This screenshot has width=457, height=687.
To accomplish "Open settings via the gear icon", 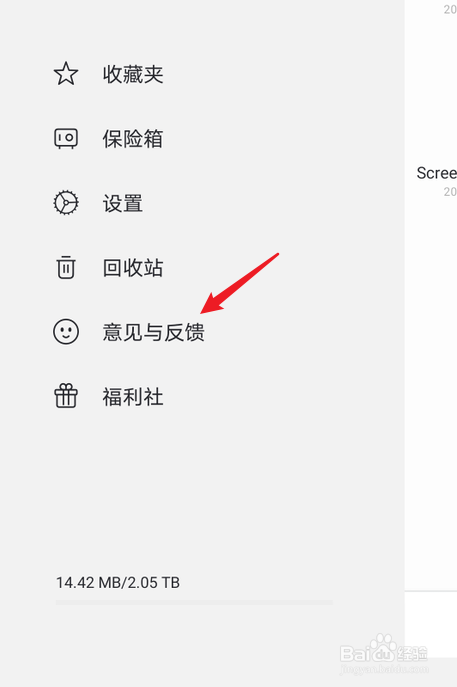I will coord(66,203).
